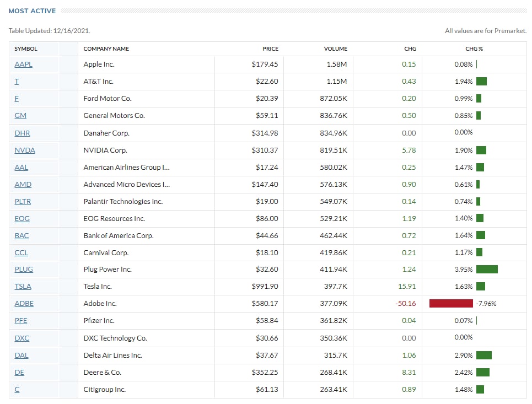Screen dimensions: 532x404
Task: Click the CHG column header
Action: pos(410,49)
